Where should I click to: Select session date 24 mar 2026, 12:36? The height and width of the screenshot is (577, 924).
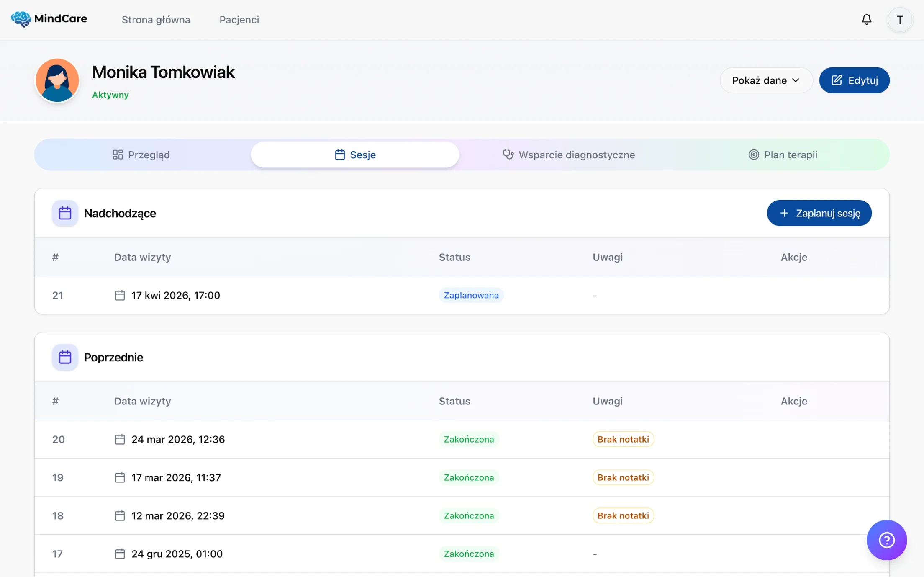coord(178,439)
